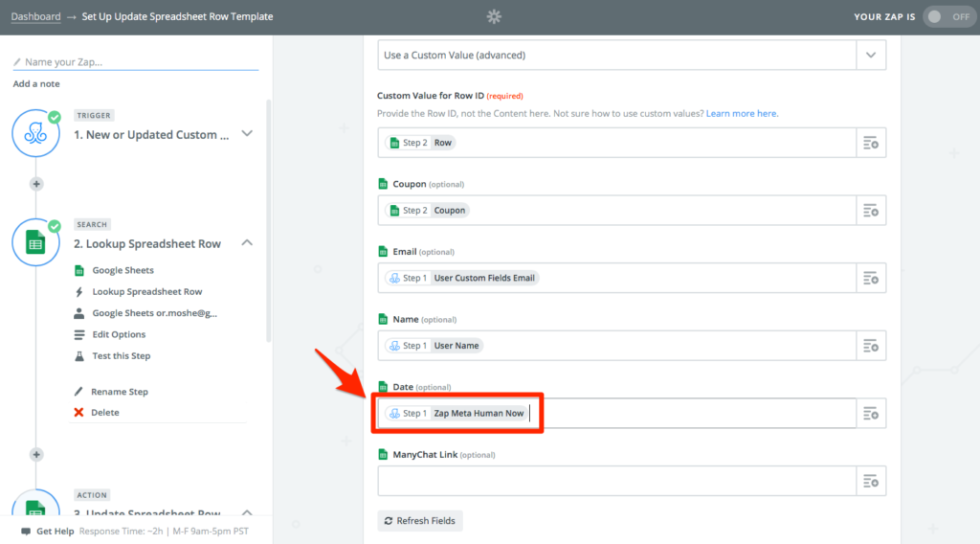The width and height of the screenshot is (980, 544).
Task: Open insert-field picker for Coupon field
Action: tap(871, 211)
